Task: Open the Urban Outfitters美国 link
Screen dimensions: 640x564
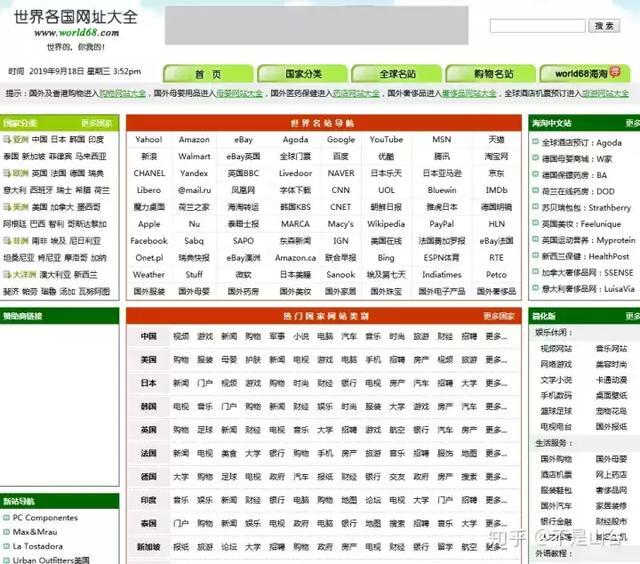Action: coord(51,560)
